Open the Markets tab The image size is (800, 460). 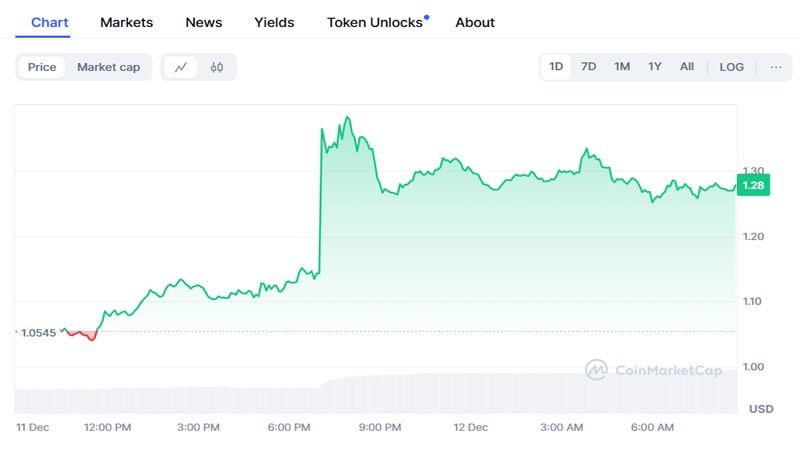point(127,22)
